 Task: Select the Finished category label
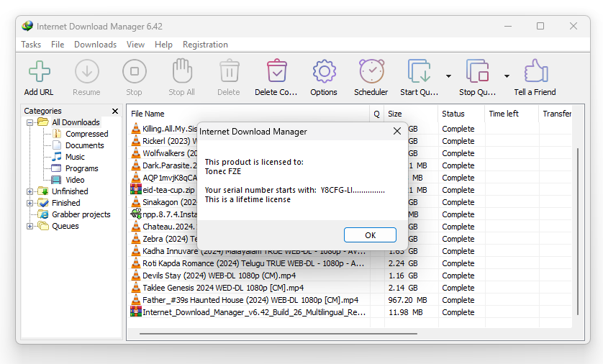tap(66, 203)
